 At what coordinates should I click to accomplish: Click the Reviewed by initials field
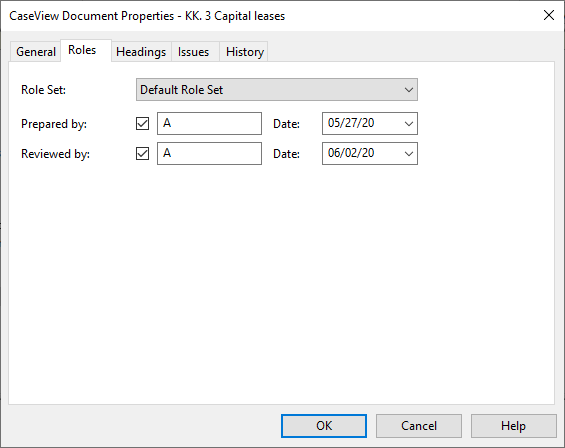click(209, 154)
